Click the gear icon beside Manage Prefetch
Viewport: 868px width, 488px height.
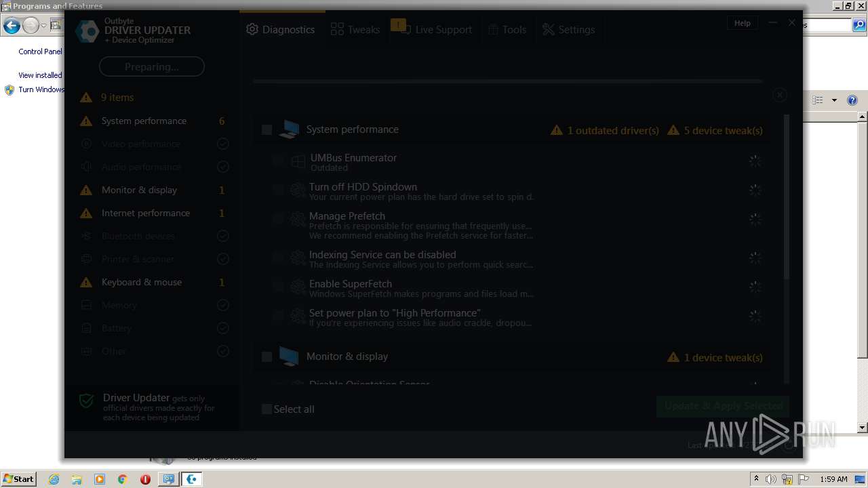(298, 219)
